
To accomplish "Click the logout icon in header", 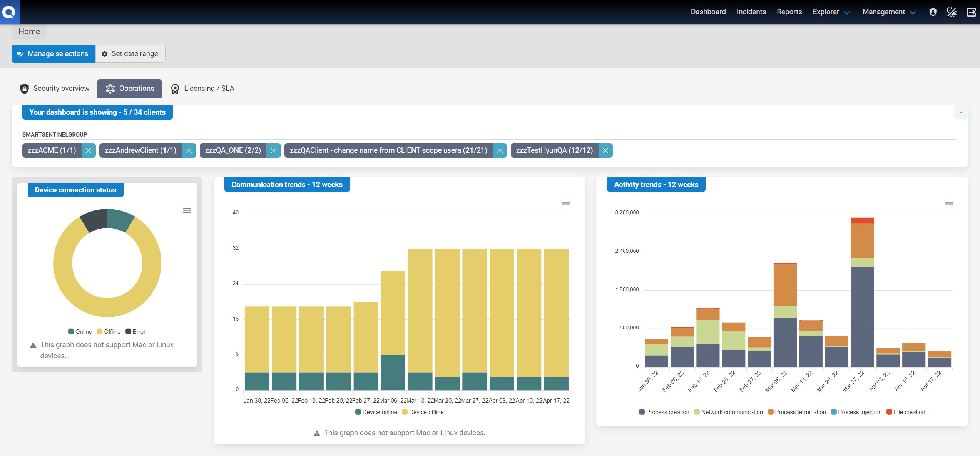I will (971, 12).
